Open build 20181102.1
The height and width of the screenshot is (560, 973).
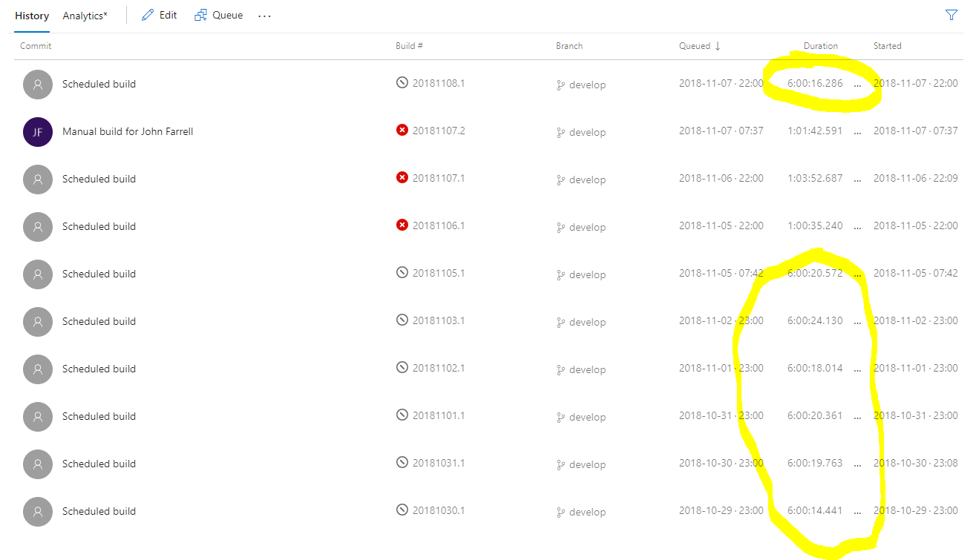pyautogui.click(x=439, y=368)
